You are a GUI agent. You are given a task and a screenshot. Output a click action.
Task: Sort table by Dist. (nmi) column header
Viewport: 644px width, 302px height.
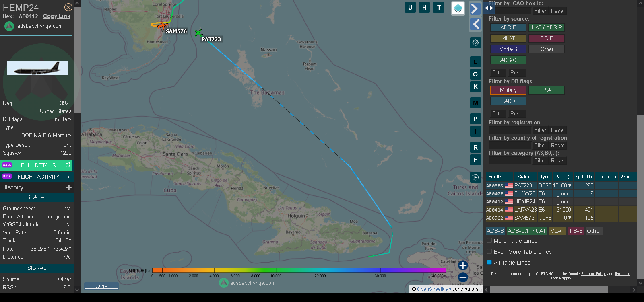tap(606, 177)
